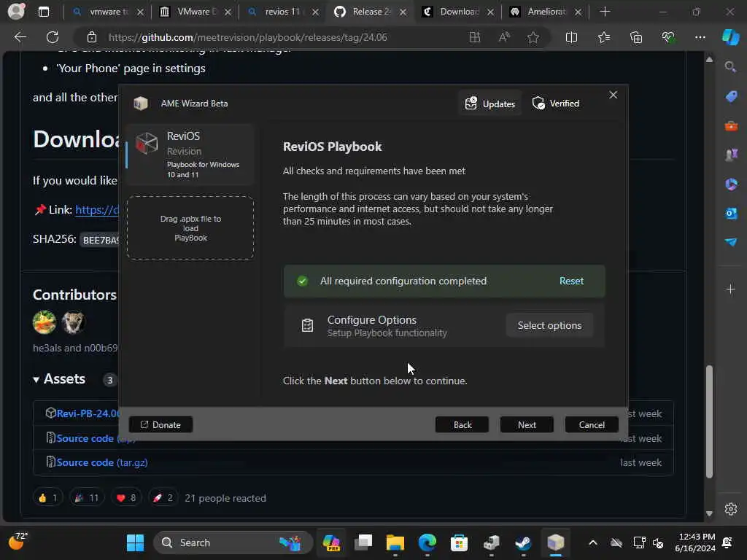Open Browser essentials heart icon
This screenshot has height=560, width=747.
pos(668,37)
